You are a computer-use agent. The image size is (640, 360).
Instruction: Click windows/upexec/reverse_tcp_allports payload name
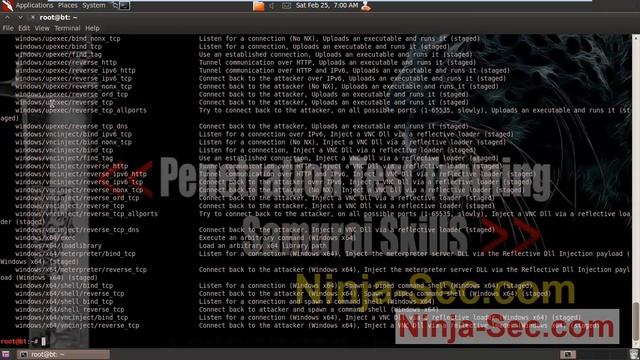(x=81, y=110)
